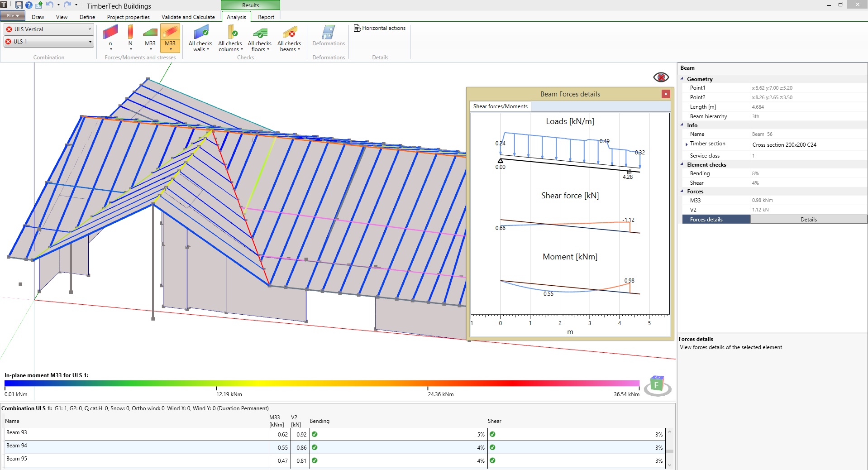Click the Bending 8% value
Viewport: 868px width, 470px height.
[x=755, y=173]
